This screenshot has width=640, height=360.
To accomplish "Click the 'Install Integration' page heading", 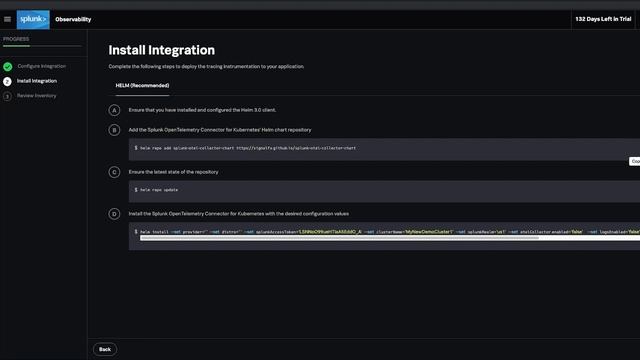I will (x=162, y=50).
